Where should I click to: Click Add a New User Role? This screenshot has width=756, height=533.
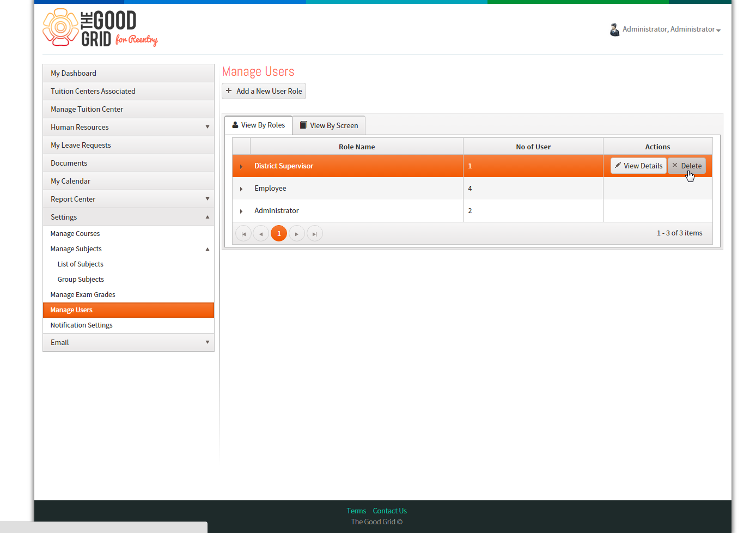tap(264, 91)
